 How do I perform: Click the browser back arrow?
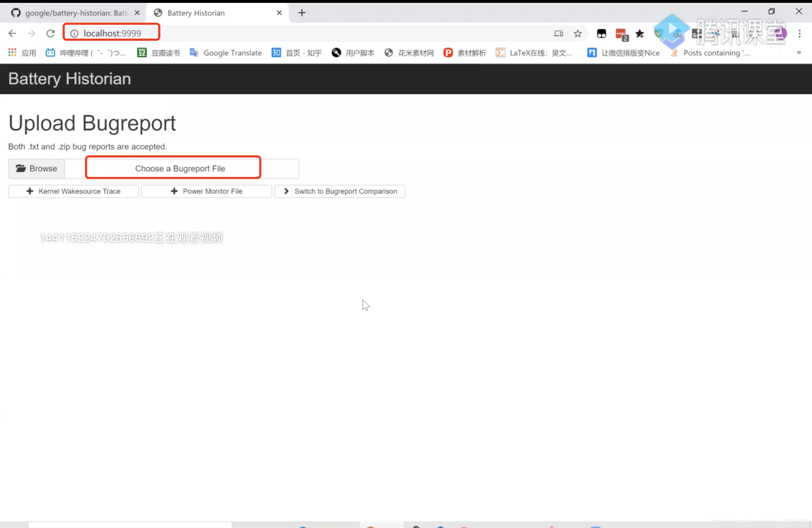pos(13,33)
